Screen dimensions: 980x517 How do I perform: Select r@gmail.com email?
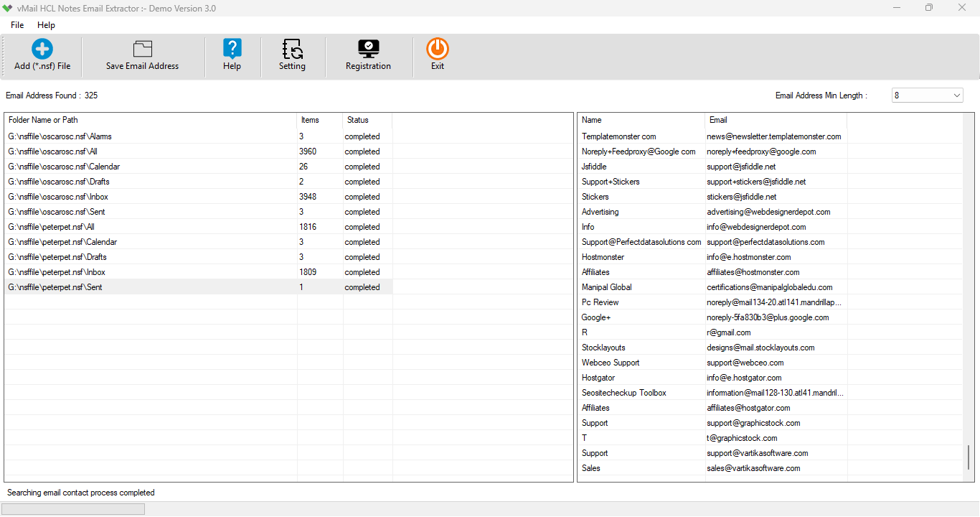729,332
